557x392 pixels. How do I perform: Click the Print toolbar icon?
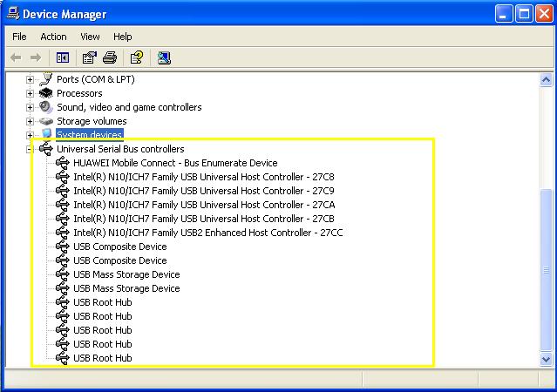(x=110, y=57)
